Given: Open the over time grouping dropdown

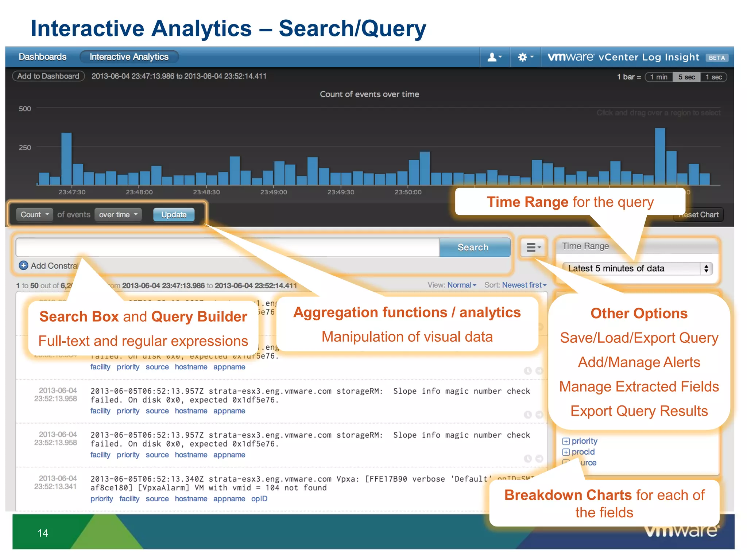Looking at the screenshot, I should tap(118, 215).
